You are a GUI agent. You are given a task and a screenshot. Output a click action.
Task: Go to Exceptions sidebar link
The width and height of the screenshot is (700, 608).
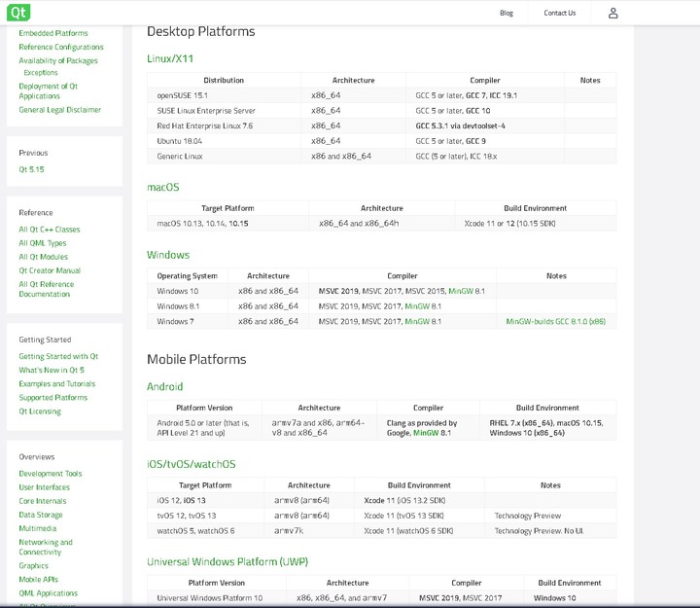[41, 72]
